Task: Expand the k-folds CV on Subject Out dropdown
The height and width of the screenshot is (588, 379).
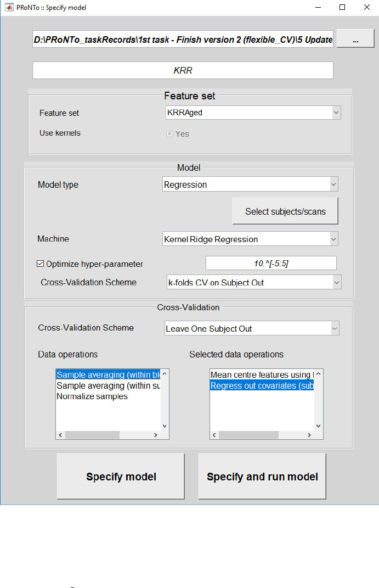Action: pyautogui.click(x=253, y=282)
